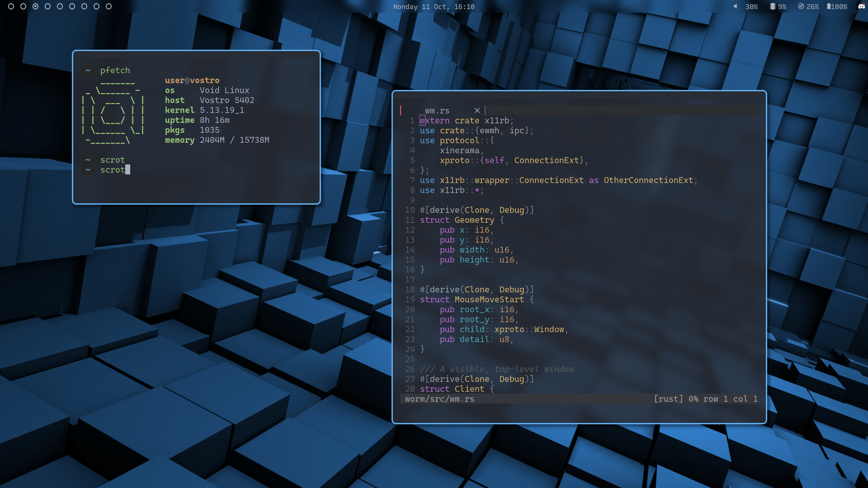Click the CPU chip usage icon
This screenshot has width=868, height=488.
point(773,6)
